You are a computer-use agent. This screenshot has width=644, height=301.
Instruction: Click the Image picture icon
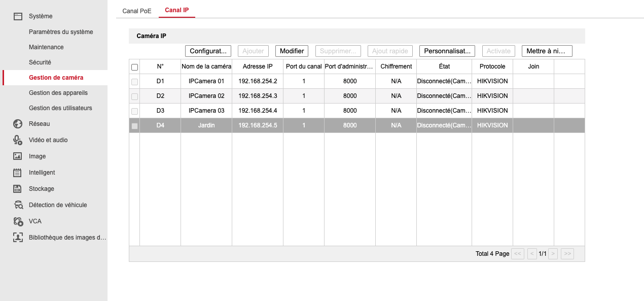[18, 156]
